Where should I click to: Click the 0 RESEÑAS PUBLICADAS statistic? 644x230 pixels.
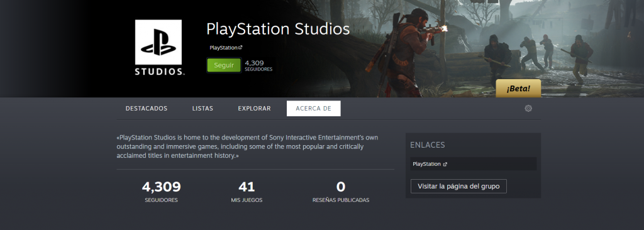341,192
